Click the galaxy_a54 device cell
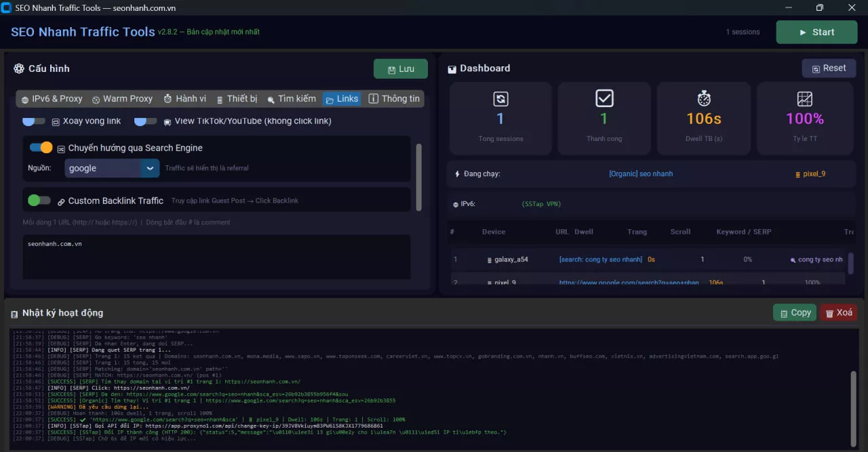Screen dimensions: 868x452 click(511, 260)
